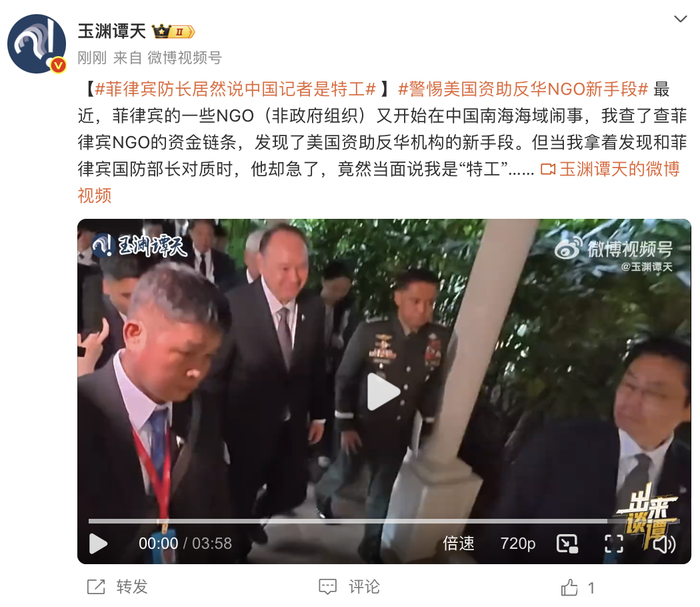Open hashtag 菲律宾防长居然说中国记者是特工
Viewport: 700px width, 607px height.
pos(235,89)
